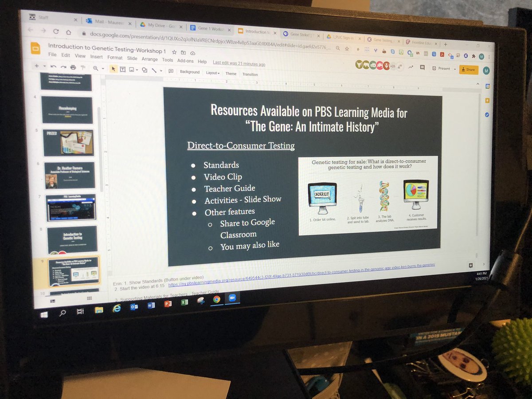Click the Chrome address bar URL
Viewport: 532px width, 399px height.
(x=211, y=40)
